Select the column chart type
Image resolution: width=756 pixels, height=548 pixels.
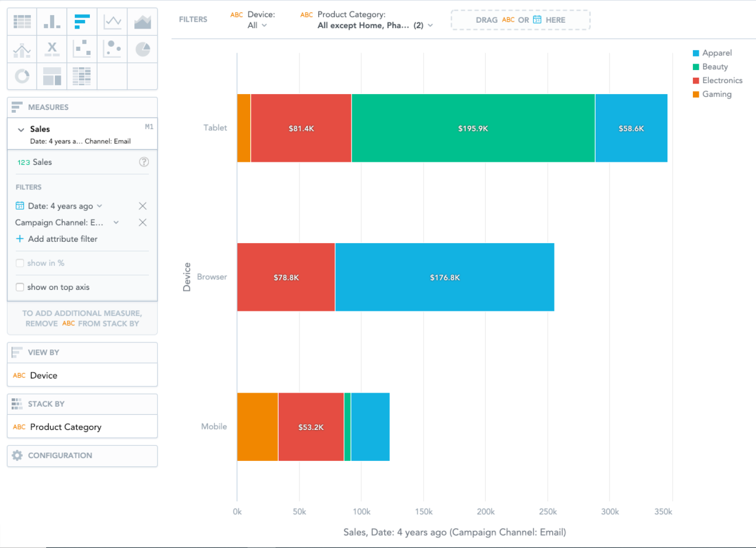(52, 22)
